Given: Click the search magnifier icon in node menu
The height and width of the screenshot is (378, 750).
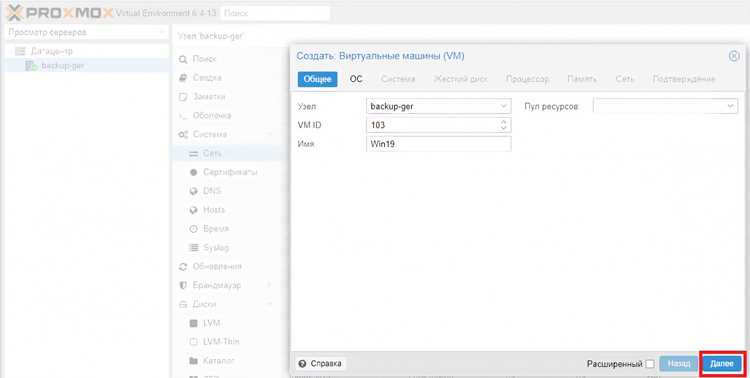Looking at the screenshot, I should pyautogui.click(x=183, y=59).
